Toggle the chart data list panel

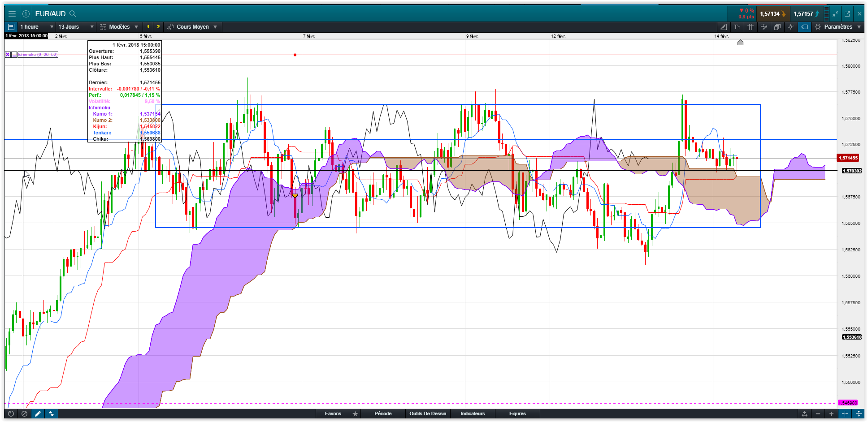(x=11, y=27)
